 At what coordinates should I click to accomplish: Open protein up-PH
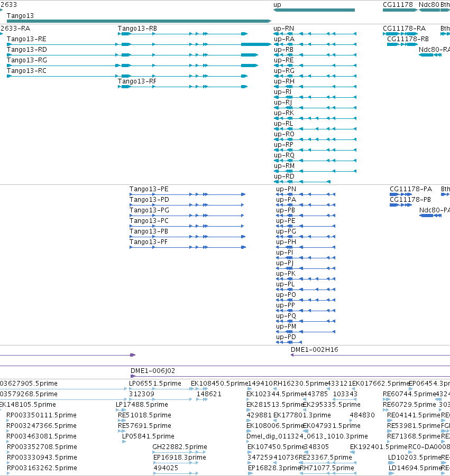305,247
